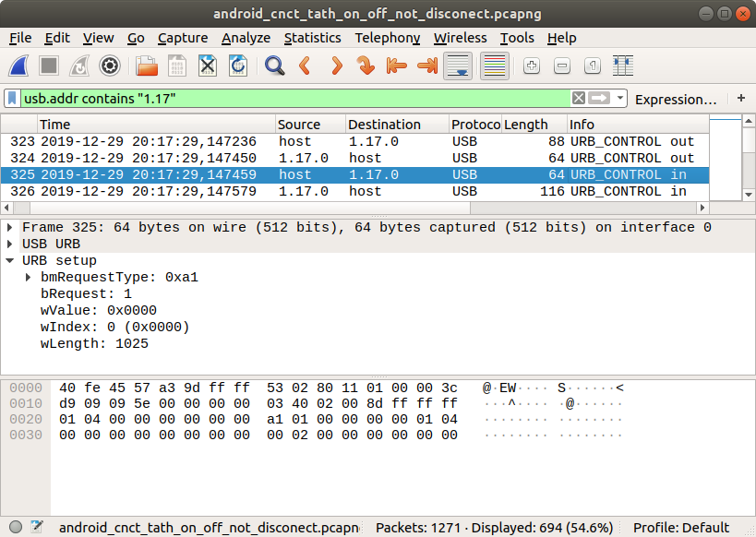Screen dimensions: 756x537
Task: Sort by the Length column header
Action: [534, 125]
